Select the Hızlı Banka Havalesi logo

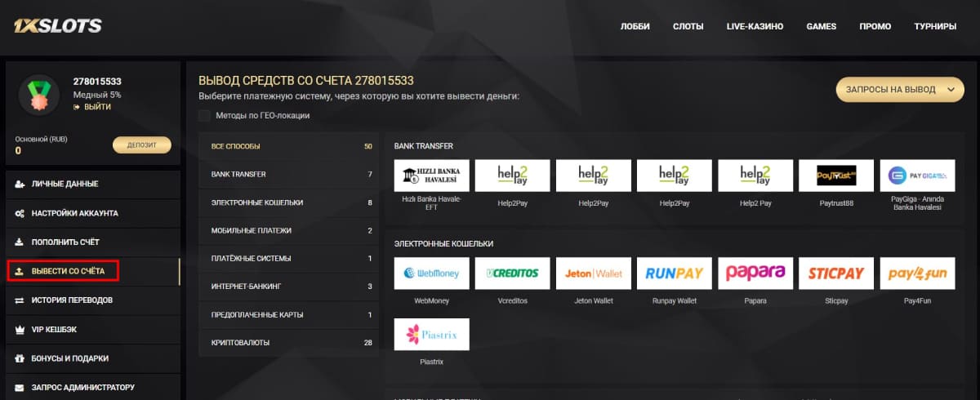(431, 176)
